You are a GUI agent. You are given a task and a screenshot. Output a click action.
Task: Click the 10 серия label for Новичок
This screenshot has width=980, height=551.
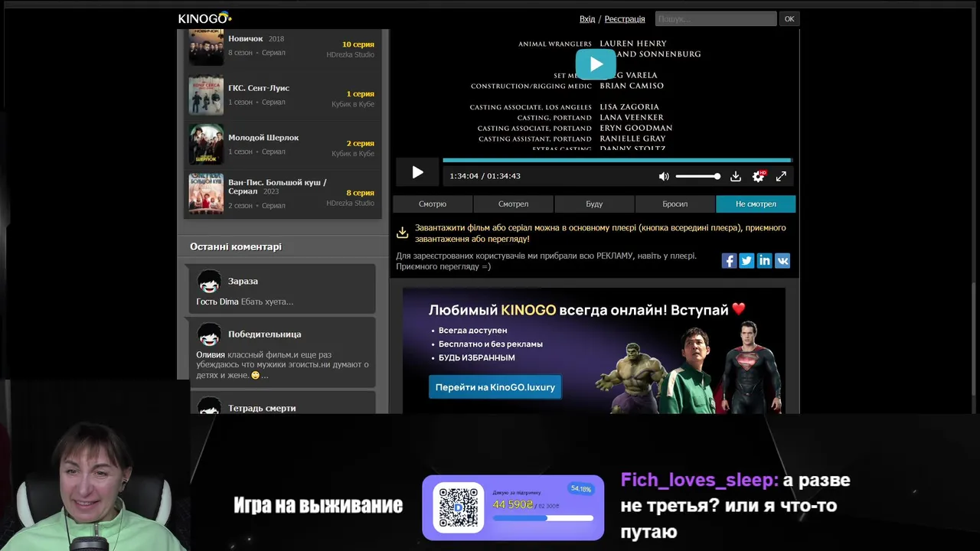[x=358, y=44]
